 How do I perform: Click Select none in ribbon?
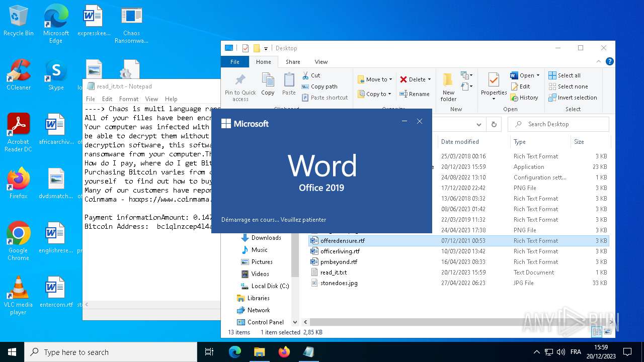pyautogui.click(x=568, y=86)
